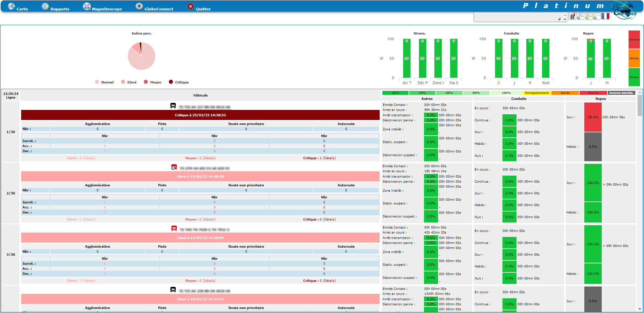Click the globe icon beside Carte
This screenshot has width=644, height=313.
pos(11,6)
